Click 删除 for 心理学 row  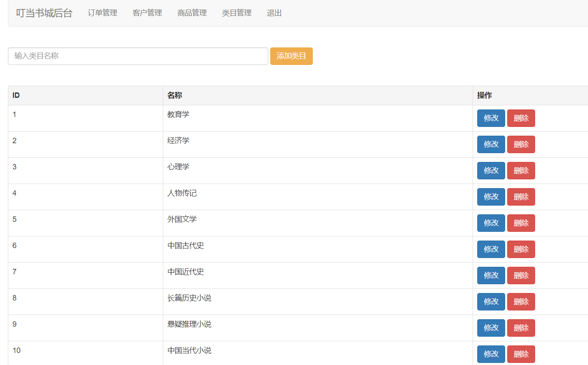click(521, 171)
